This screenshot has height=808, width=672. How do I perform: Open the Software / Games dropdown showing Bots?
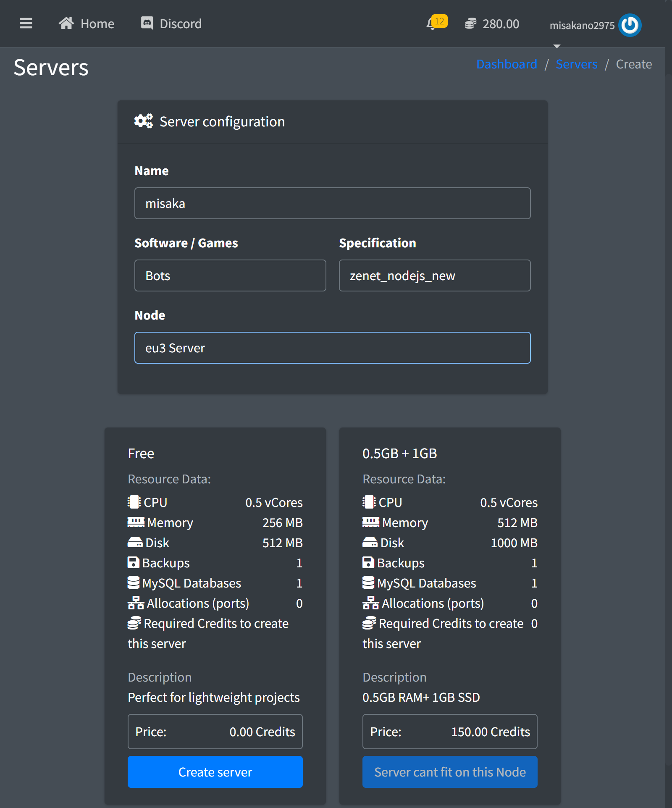(x=230, y=275)
